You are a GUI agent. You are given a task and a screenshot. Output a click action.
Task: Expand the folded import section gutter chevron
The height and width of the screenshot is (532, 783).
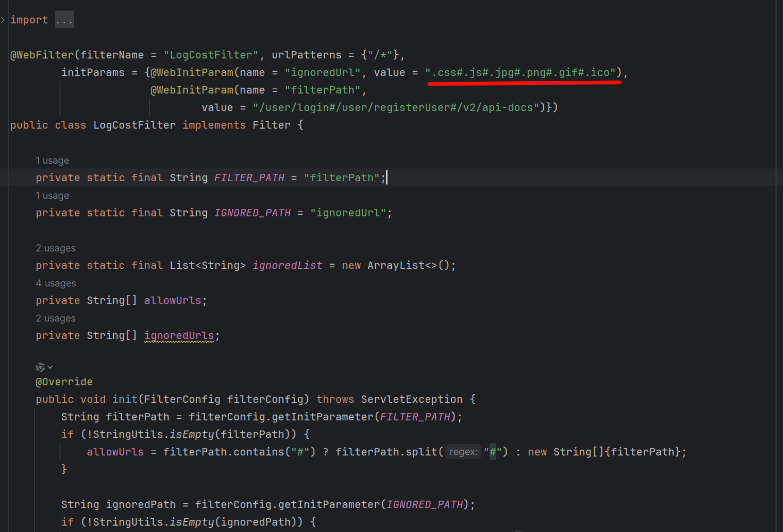pyautogui.click(x=3, y=20)
